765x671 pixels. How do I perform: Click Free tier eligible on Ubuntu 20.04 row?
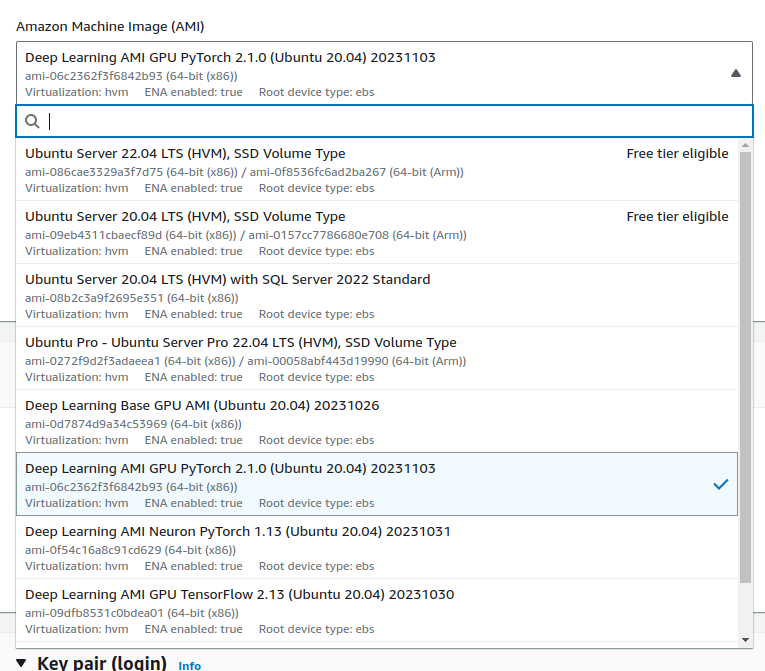677,217
